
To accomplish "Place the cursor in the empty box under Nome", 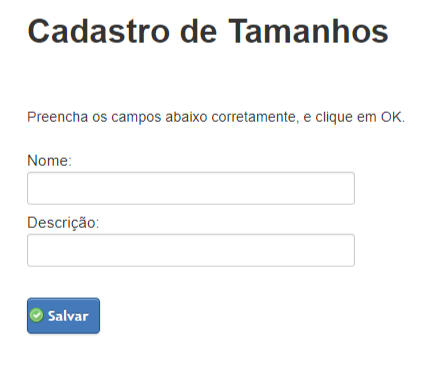I will point(191,188).
